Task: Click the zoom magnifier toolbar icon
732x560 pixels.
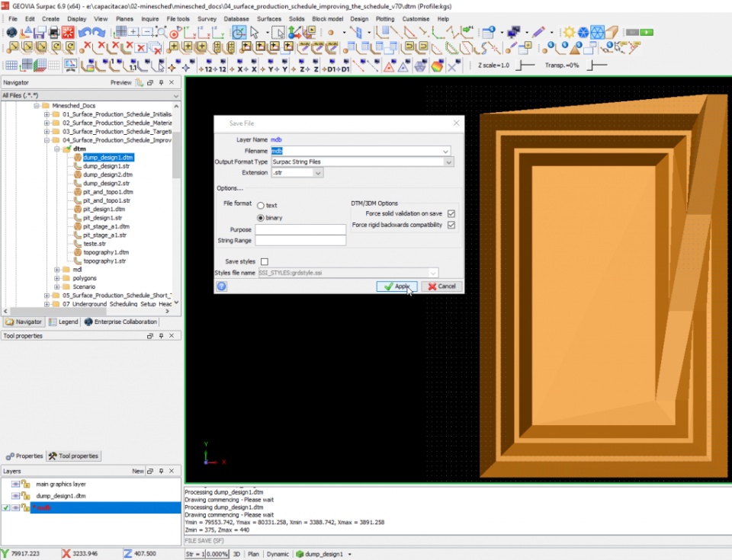Action: pyautogui.click(x=161, y=33)
